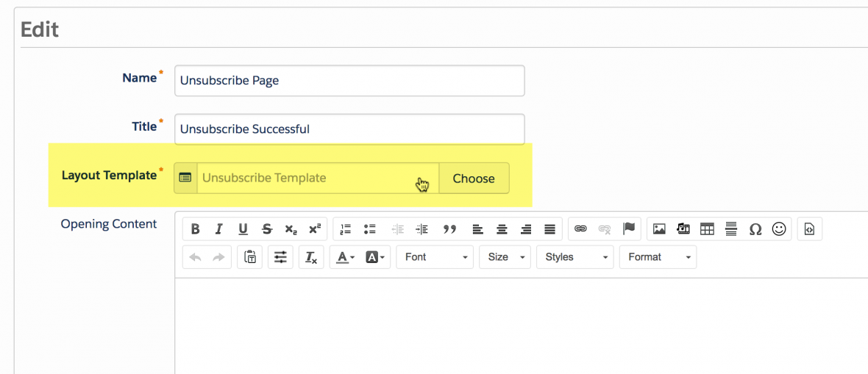The height and width of the screenshot is (374, 868).
Task: Toggle underline text formatting
Action: point(243,229)
